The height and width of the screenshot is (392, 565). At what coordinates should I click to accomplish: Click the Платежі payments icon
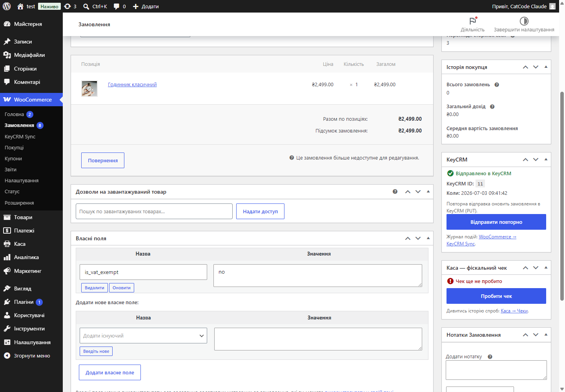tap(7, 230)
